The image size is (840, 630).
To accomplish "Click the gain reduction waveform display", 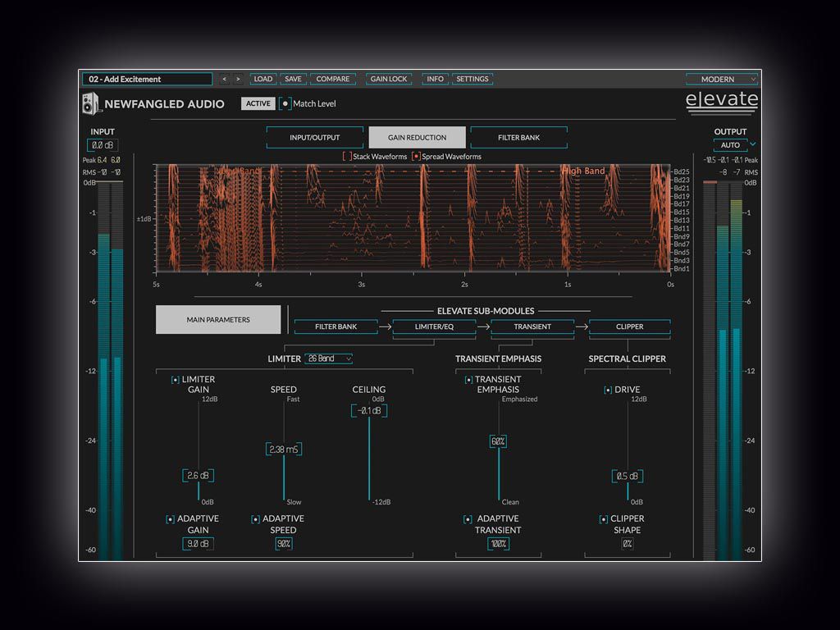I will pyautogui.click(x=413, y=218).
